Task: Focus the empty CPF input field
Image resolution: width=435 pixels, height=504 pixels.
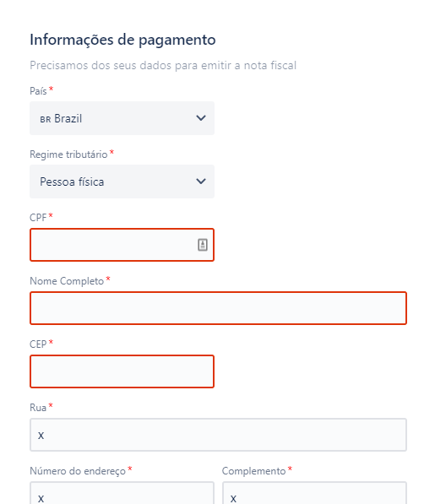Action: click(x=122, y=245)
